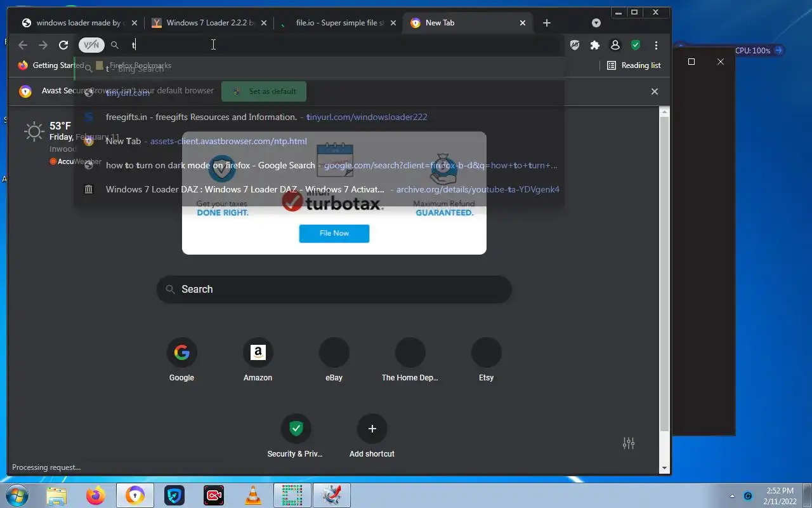Choose the freegifts.in suggestion row
This screenshot has height=508, width=812.
pyautogui.click(x=318, y=117)
